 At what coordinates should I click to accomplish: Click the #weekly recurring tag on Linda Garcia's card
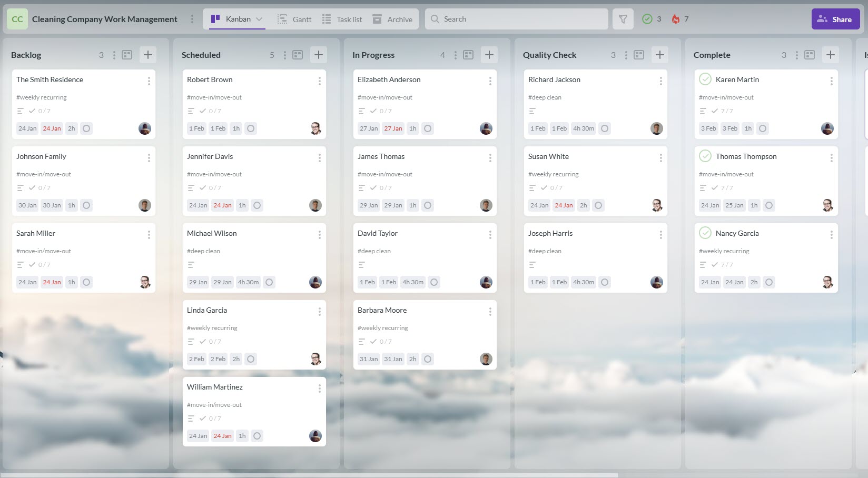[212, 327]
